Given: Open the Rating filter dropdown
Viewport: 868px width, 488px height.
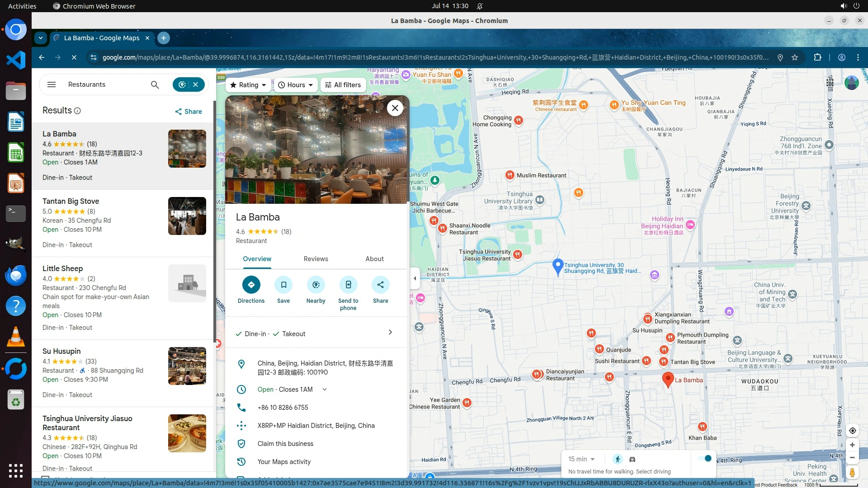Looking at the screenshot, I should click(248, 85).
